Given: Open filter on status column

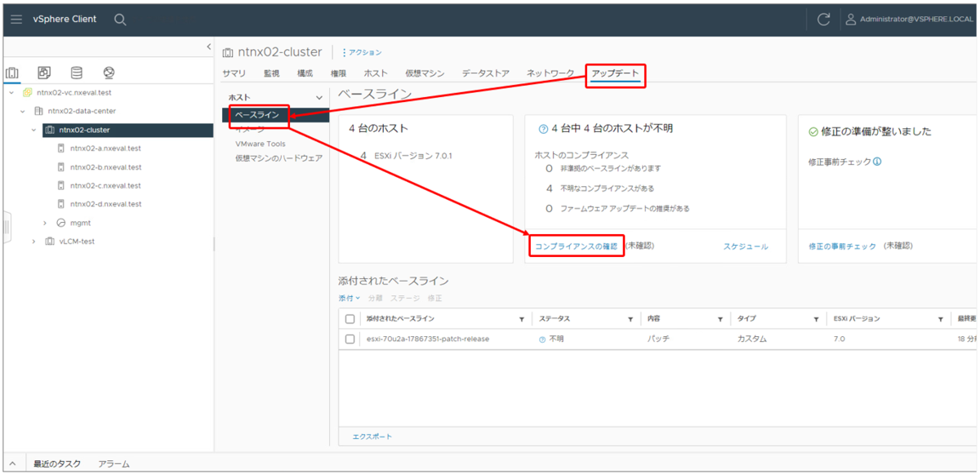Looking at the screenshot, I should coord(630,319).
